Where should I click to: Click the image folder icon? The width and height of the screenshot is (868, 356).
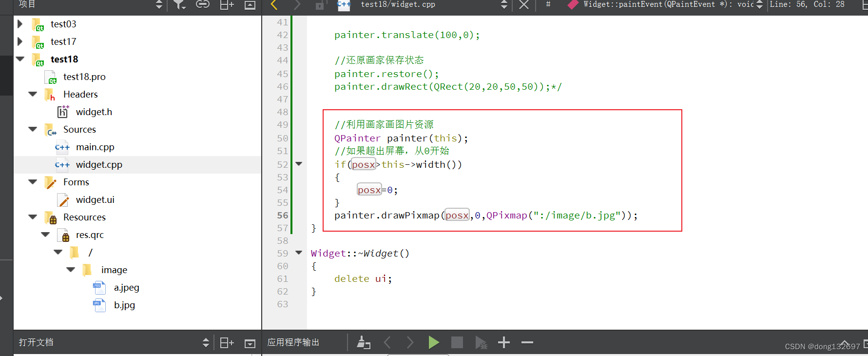pos(87,270)
